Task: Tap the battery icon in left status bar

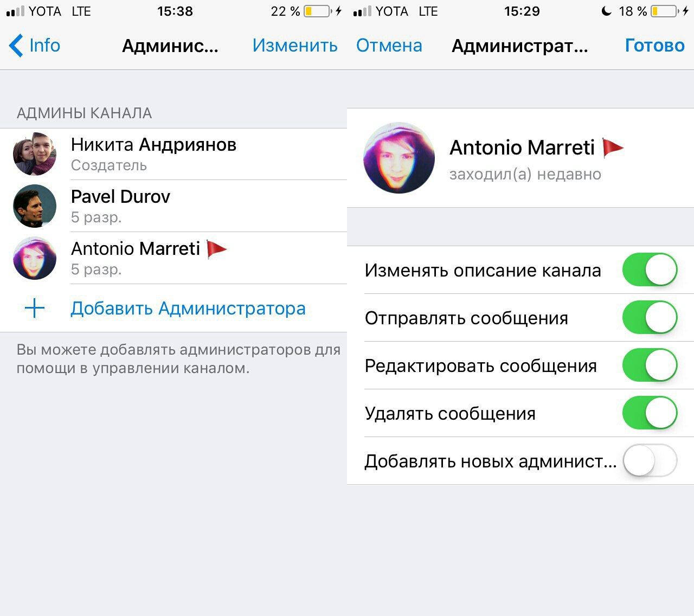Action: point(317,11)
